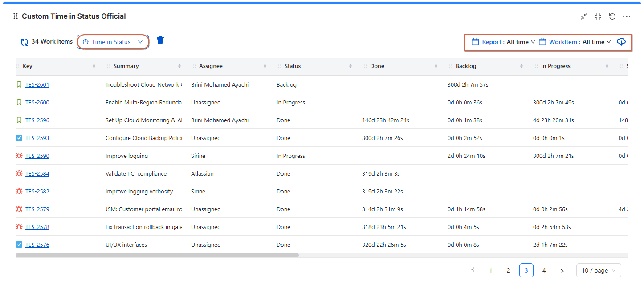Click the Validate PCI compliance summary cell
644x281 pixels.
pos(136,173)
